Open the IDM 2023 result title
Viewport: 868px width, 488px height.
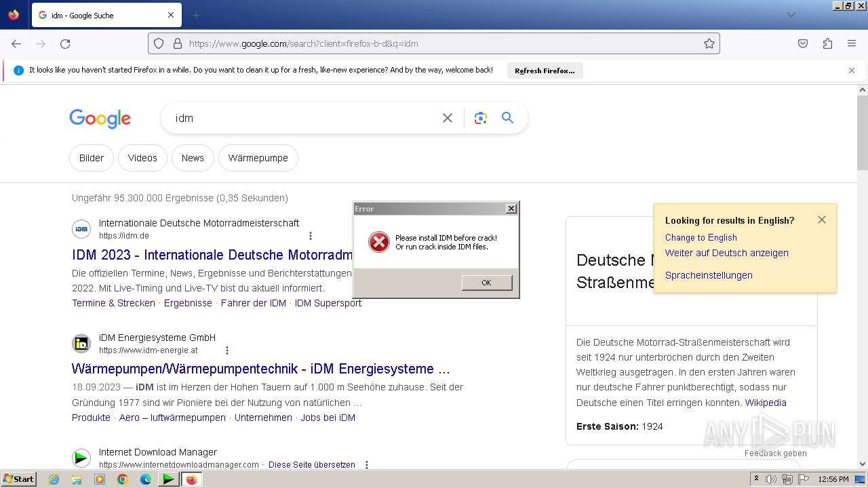212,255
